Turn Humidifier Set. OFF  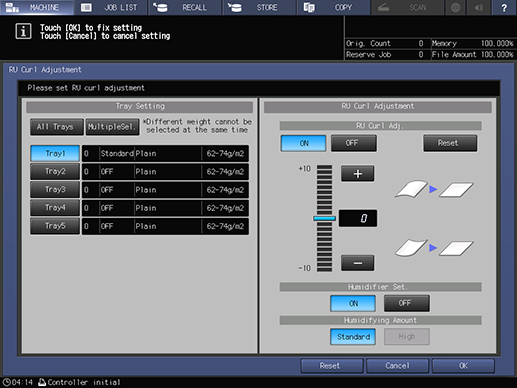pyautogui.click(x=407, y=303)
